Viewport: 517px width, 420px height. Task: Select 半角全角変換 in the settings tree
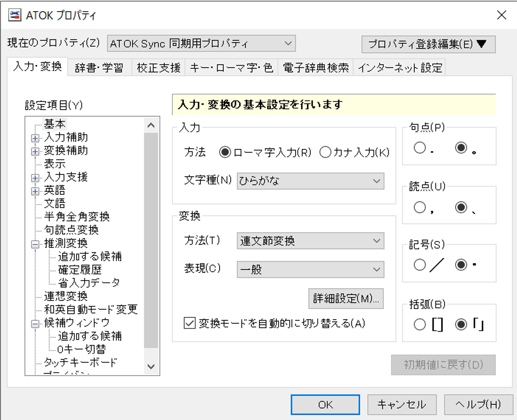(77, 217)
